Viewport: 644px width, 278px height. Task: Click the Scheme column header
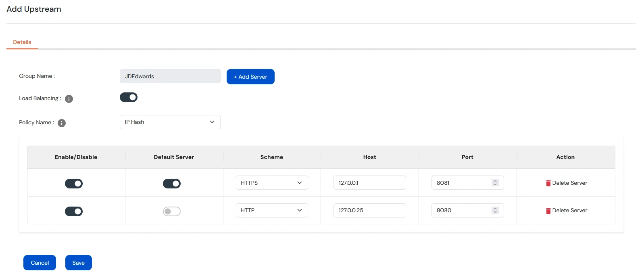pyautogui.click(x=272, y=157)
